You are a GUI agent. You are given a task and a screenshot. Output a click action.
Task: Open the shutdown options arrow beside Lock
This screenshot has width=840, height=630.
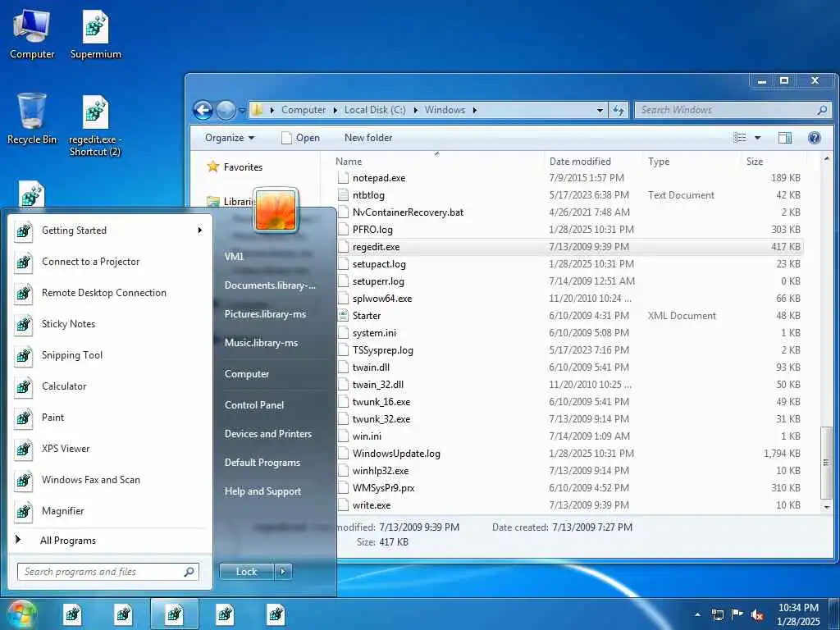(283, 572)
